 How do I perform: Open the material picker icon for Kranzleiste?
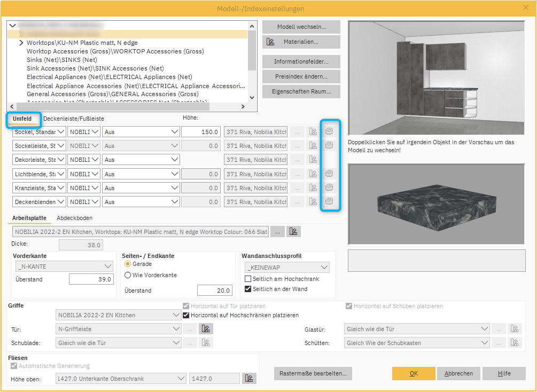pos(313,187)
